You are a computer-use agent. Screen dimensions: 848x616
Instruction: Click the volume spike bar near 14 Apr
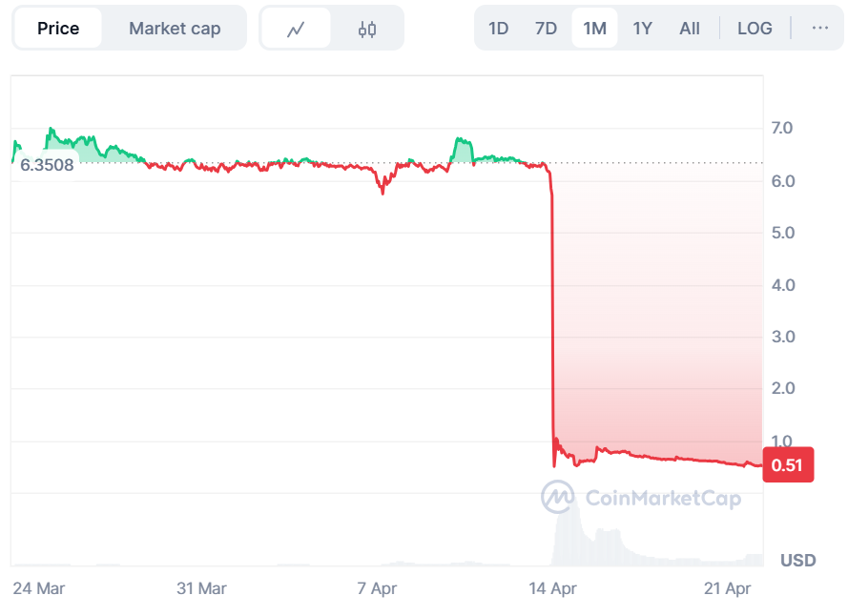566,534
